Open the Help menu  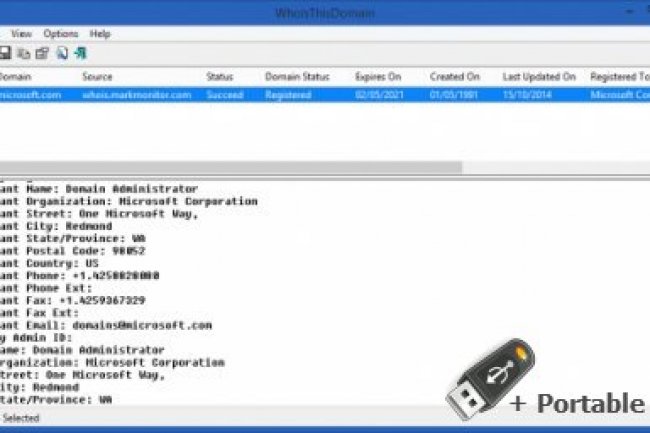[100, 33]
